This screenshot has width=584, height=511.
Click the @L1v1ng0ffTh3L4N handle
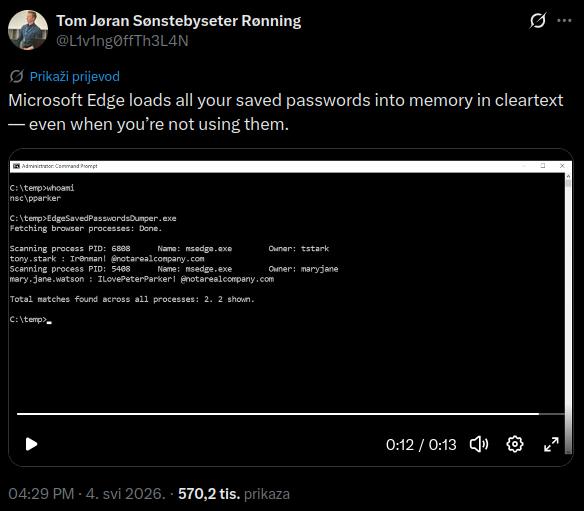pos(122,41)
